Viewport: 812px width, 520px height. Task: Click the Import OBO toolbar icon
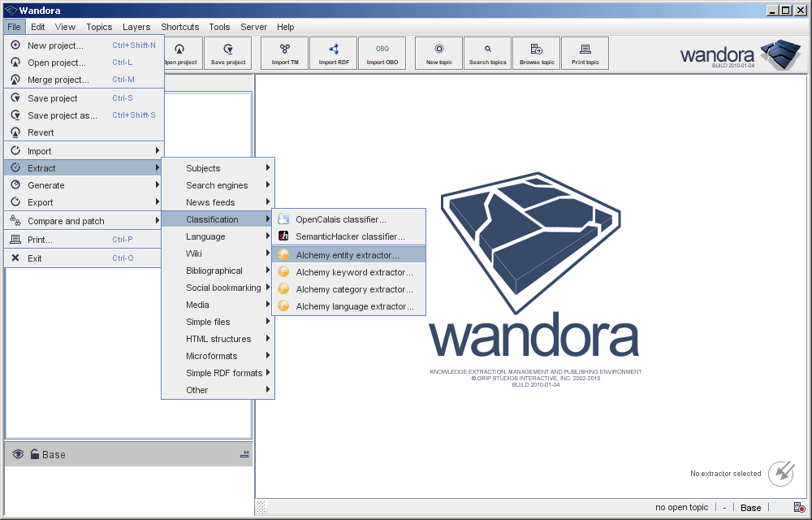coord(382,53)
